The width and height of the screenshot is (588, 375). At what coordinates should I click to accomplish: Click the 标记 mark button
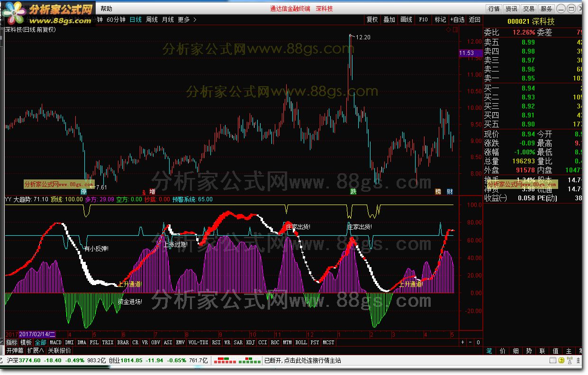click(x=440, y=19)
